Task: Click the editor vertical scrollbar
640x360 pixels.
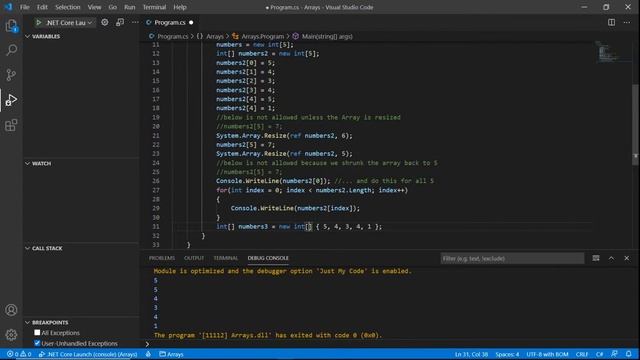Action: point(635,124)
